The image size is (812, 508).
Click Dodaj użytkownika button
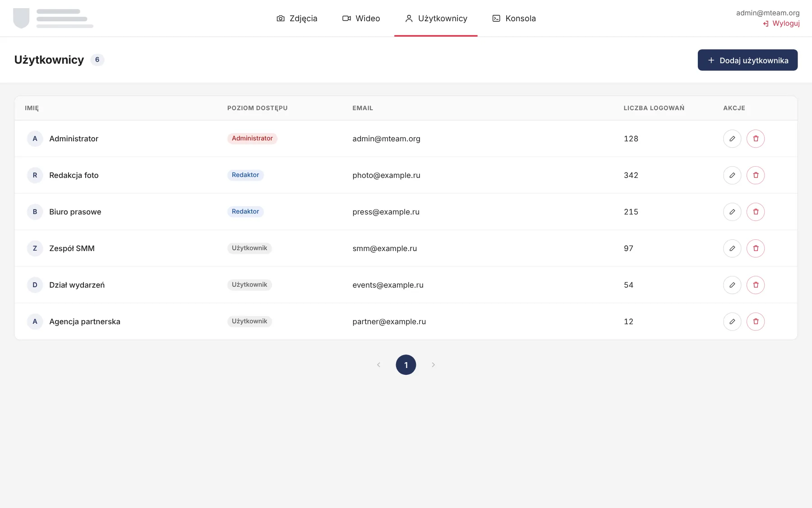pyautogui.click(x=747, y=60)
